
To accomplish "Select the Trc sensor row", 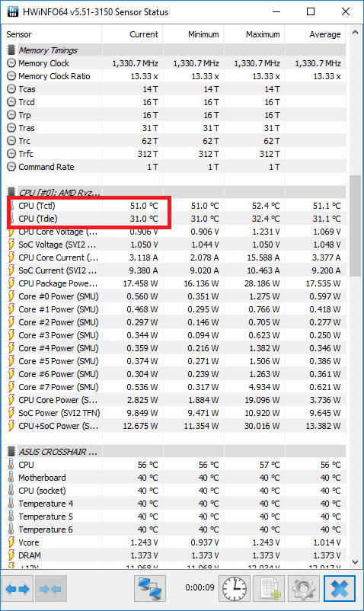I will 174,141.
